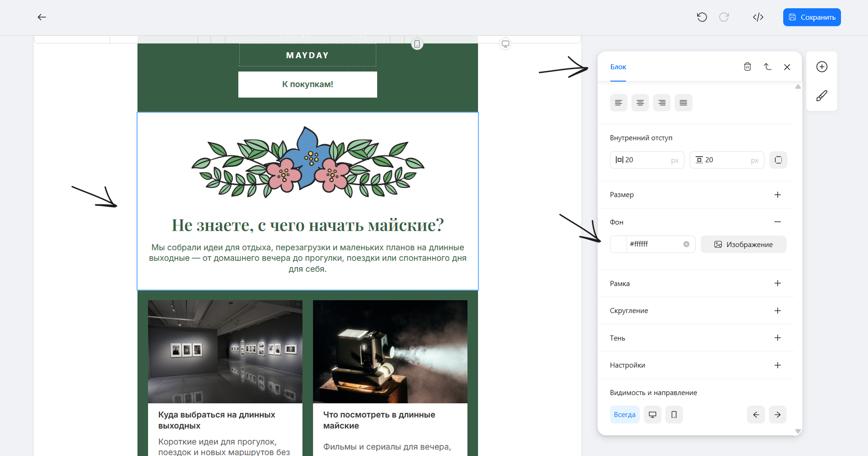Delete the block with trash icon
This screenshot has width=868, height=456.
pos(747,67)
